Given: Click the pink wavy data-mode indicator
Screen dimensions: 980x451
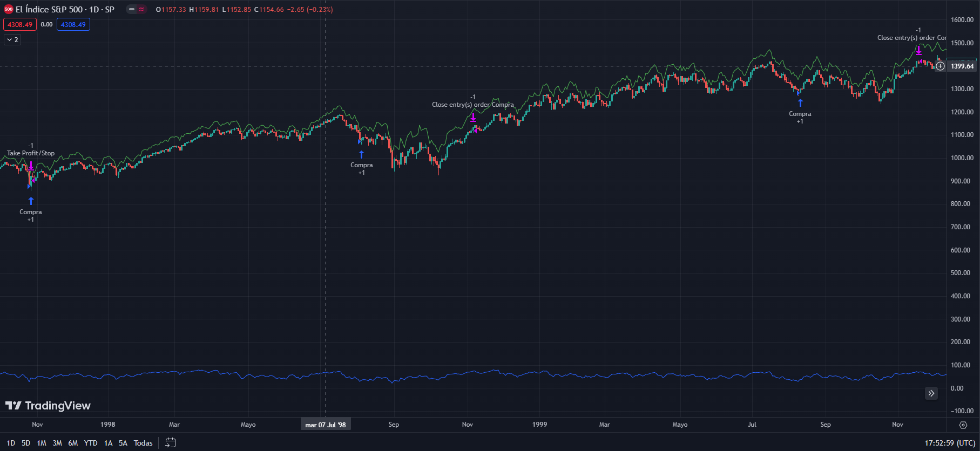Looking at the screenshot, I should click(x=141, y=9).
